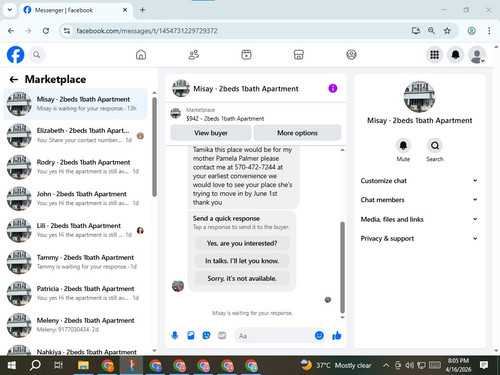
Task: Send a thumbs-up like
Action: click(337, 335)
